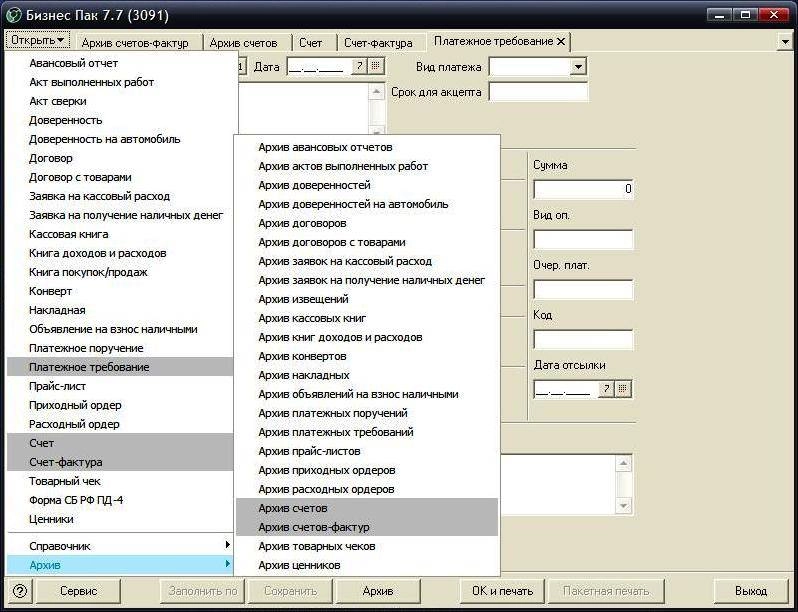Choose Прайс-лист in the menu
This screenshot has height=612, width=798.
click(x=120, y=386)
